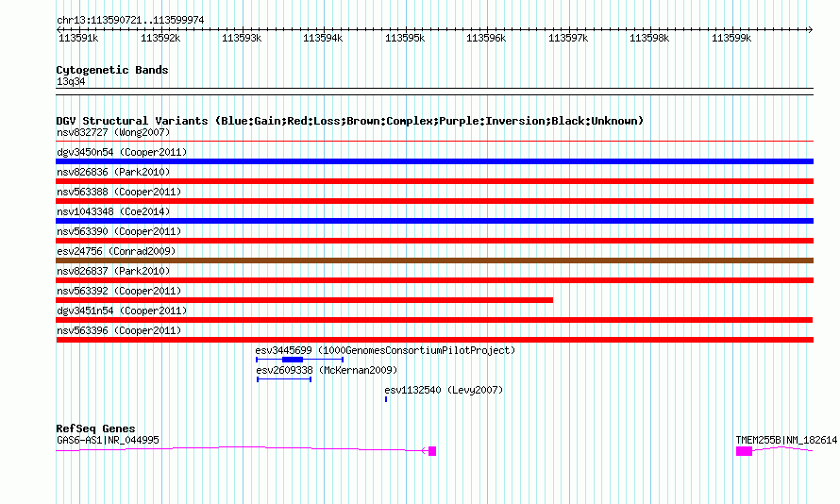Click the 113596k ruler tick label
The height and width of the screenshot is (504, 840).
click(x=486, y=38)
